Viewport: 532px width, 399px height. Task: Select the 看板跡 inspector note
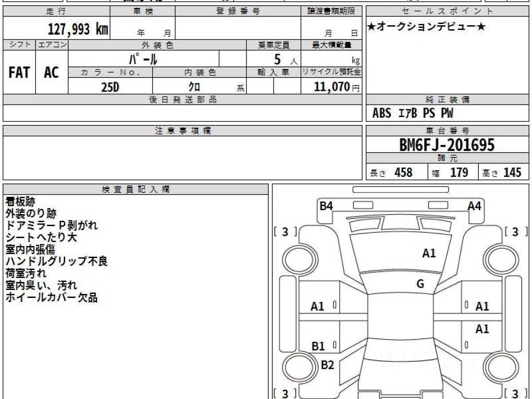click(20, 202)
